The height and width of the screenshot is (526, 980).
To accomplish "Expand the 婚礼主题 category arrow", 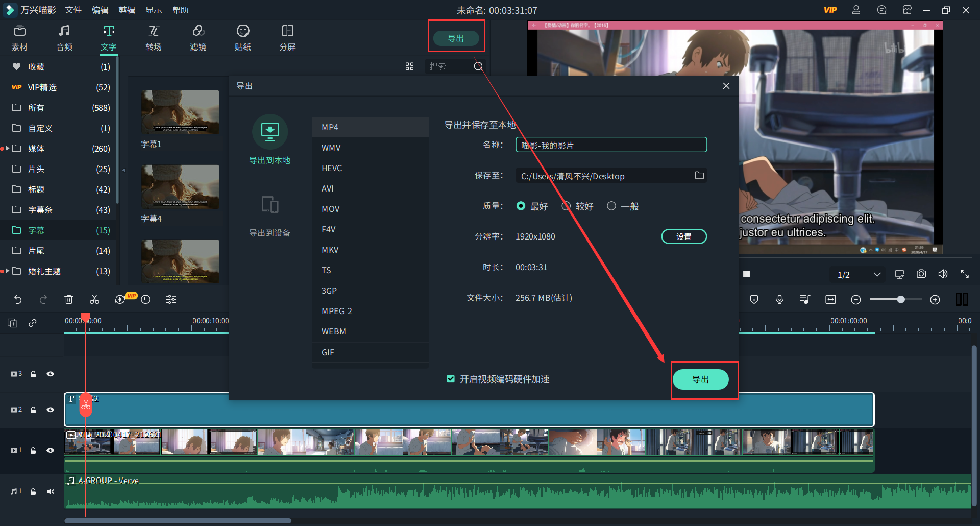I will click(7, 271).
